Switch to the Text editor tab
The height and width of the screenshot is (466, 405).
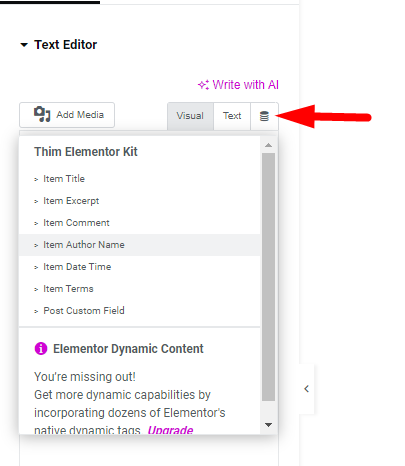(232, 116)
